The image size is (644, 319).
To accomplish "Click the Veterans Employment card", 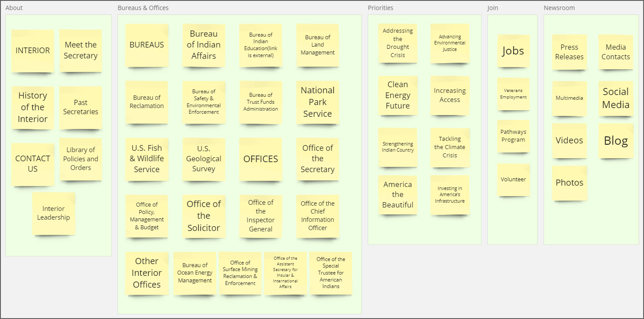I will click(513, 94).
